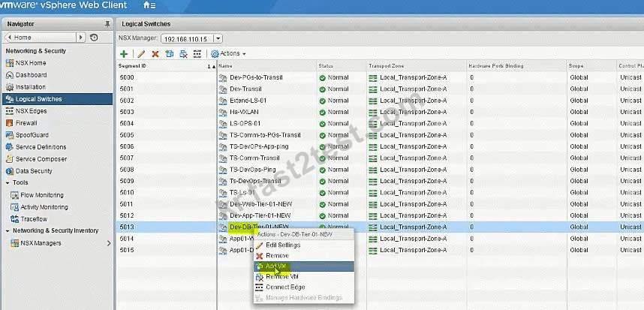Screen dimensions: 644x310
Task: Sort by Scope column header
Action: point(591,66)
